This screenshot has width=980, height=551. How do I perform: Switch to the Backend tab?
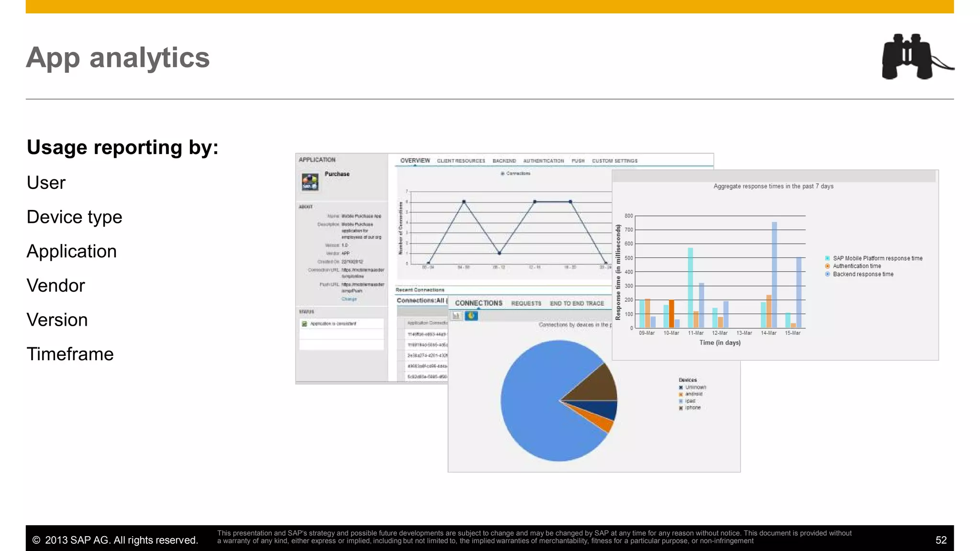[x=504, y=161]
